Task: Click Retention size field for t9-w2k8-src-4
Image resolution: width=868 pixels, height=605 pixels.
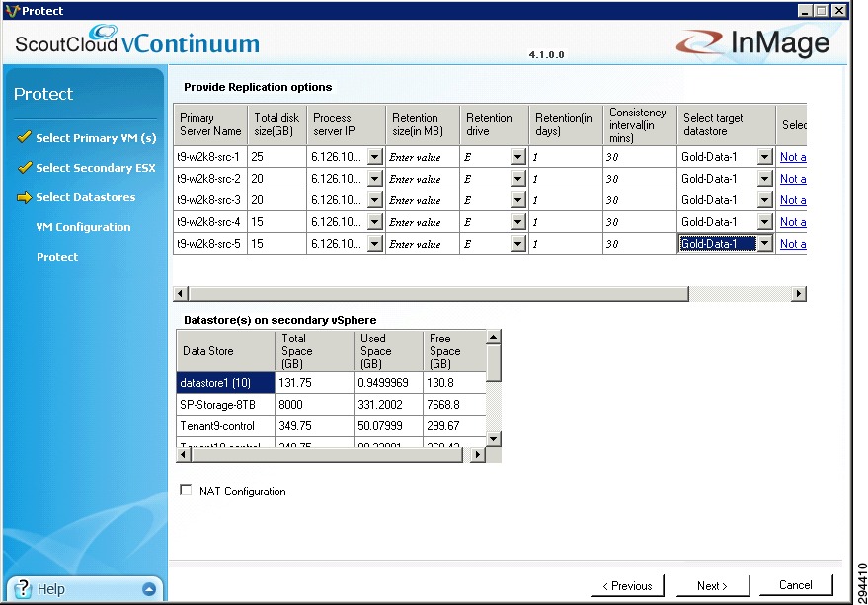Action: tap(423, 222)
